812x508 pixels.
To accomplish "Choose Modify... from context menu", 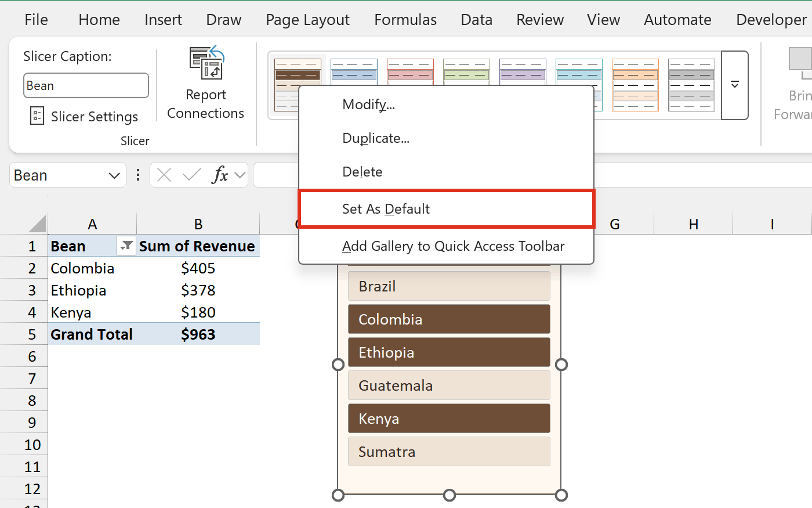I will click(x=446, y=105).
